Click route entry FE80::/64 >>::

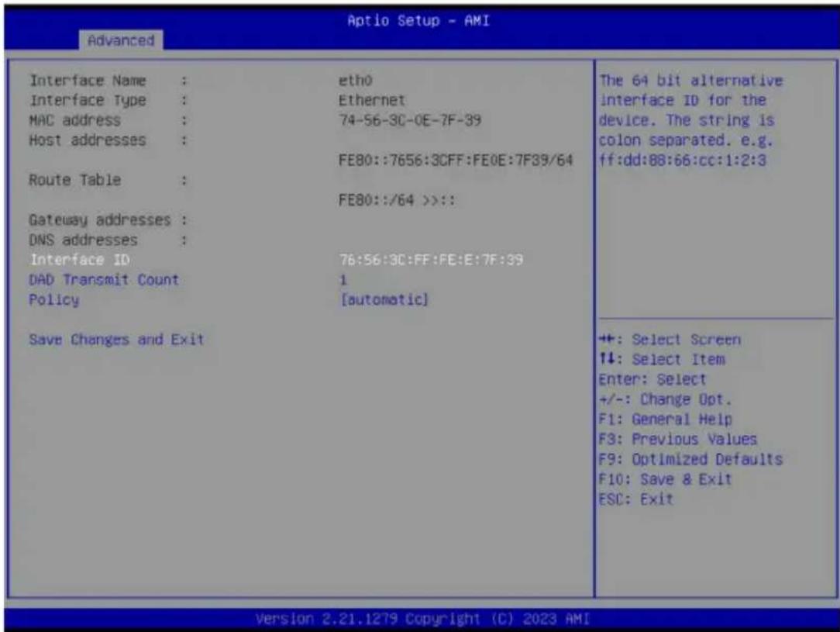tap(397, 201)
